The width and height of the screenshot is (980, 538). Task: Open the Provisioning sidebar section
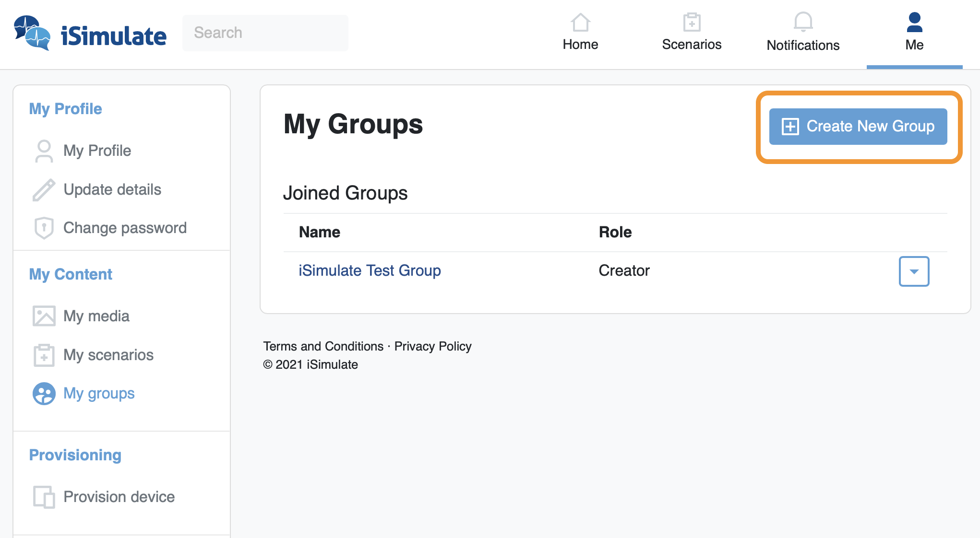[x=75, y=455]
